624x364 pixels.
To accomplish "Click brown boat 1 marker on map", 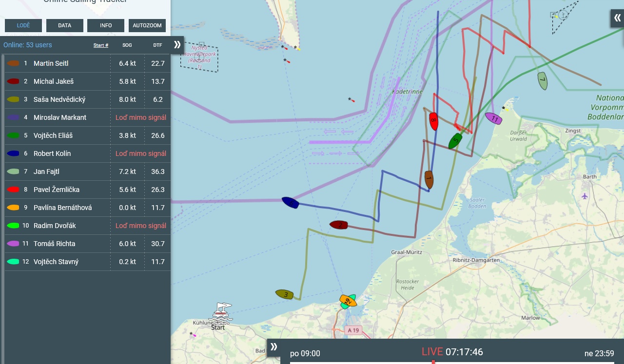I will 429,179.
